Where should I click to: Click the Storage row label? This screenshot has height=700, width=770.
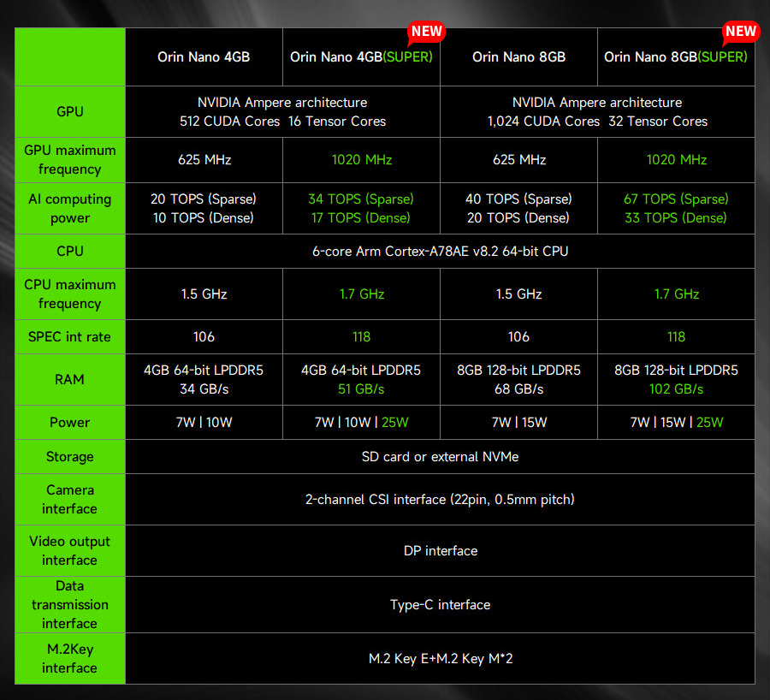coord(70,456)
